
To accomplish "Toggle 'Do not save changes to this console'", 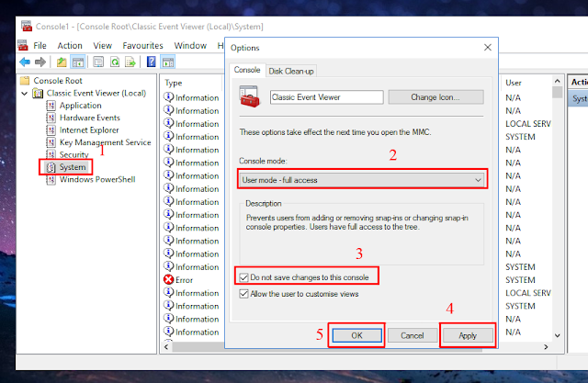I will click(243, 277).
